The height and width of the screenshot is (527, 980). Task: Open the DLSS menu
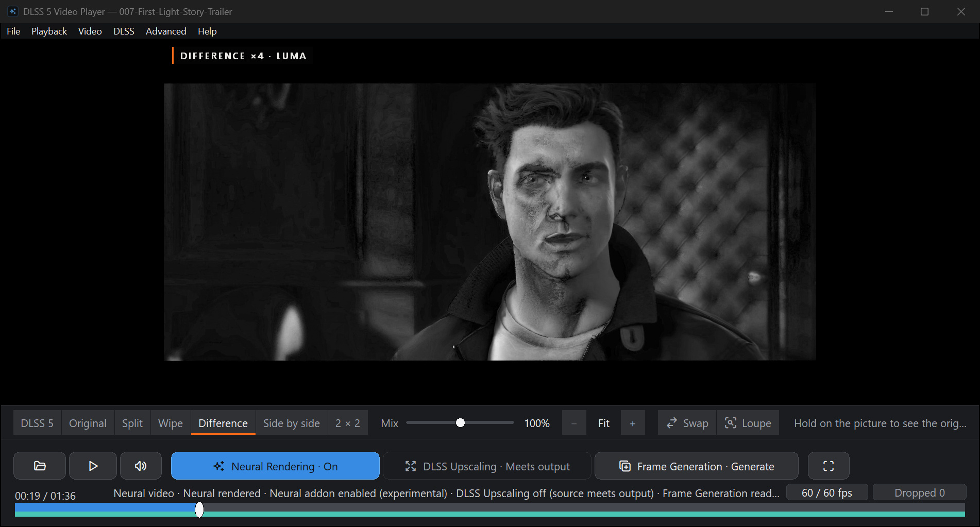(124, 31)
